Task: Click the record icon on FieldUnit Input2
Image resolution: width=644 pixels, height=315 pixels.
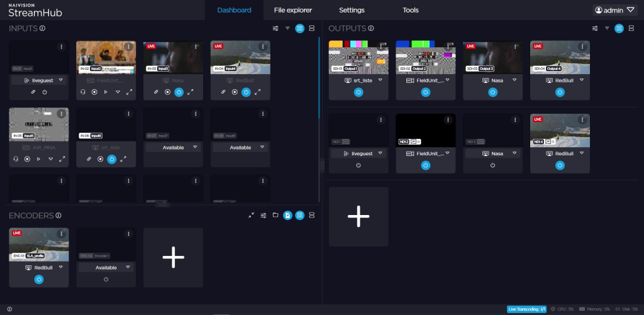Action: coord(94,92)
